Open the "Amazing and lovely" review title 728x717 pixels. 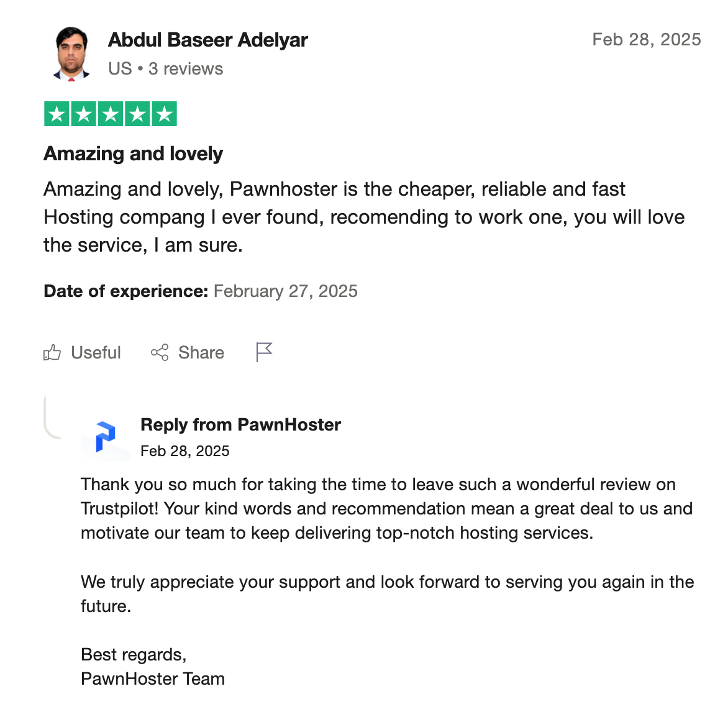click(x=133, y=153)
